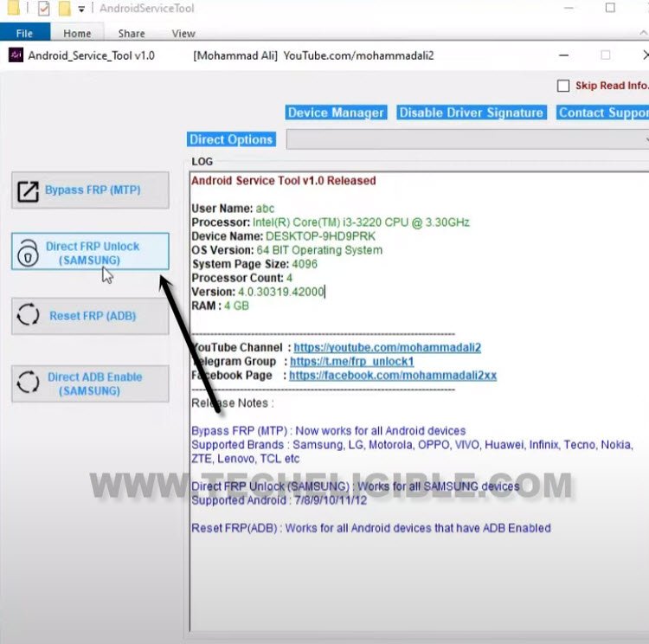Open the File tab in Explorer ribbon
Screen dimensions: 649x644
[25, 33]
